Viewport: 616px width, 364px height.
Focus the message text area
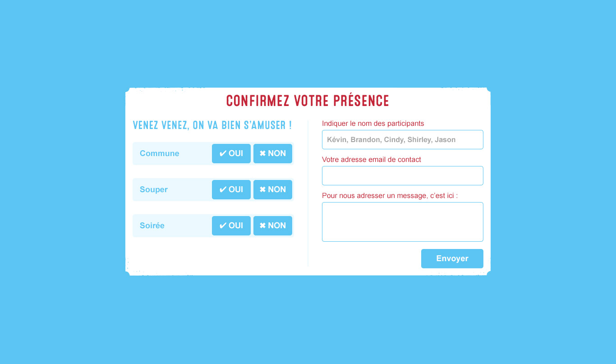click(x=402, y=222)
